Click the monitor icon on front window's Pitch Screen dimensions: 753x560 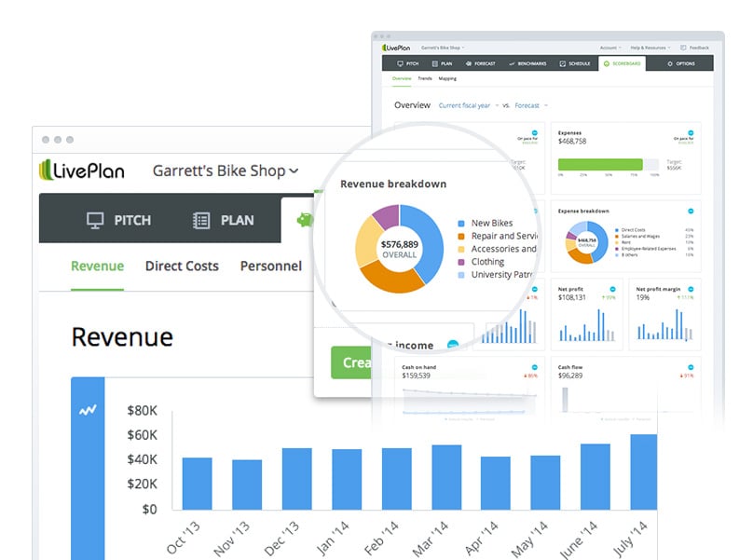click(x=95, y=221)
